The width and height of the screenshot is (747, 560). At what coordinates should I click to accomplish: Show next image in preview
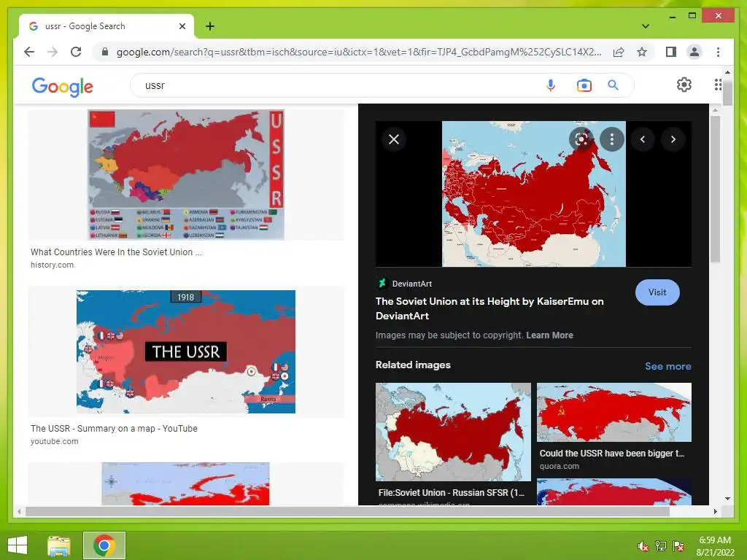point(673,139)
